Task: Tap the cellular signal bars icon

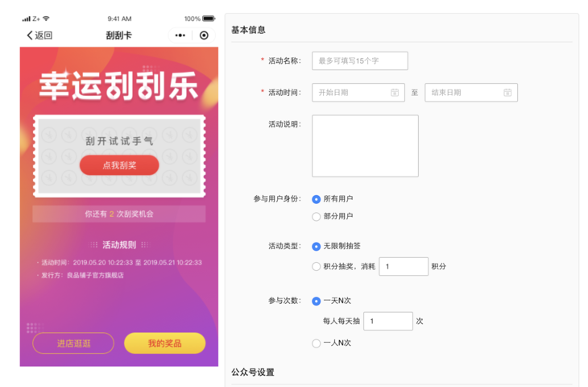Action: pyautogui.click(x=27, y=19)
